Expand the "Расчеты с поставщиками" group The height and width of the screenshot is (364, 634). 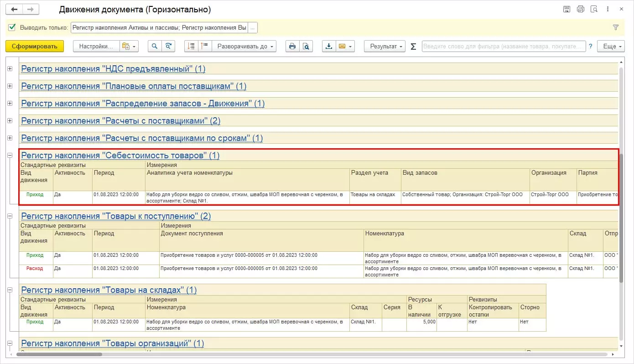(x=10, y=121)
